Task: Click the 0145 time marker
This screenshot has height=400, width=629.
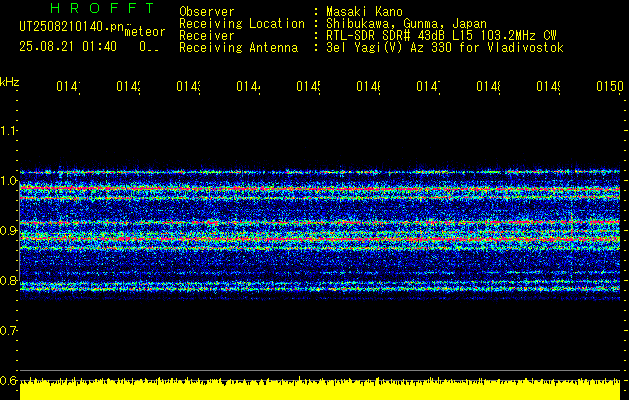Action: [308, 86]
